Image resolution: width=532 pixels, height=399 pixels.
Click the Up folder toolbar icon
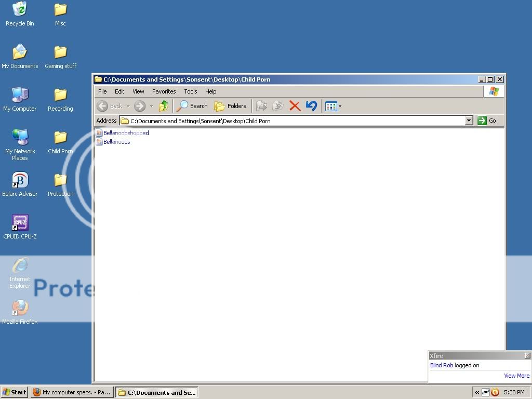click(164, 106)
